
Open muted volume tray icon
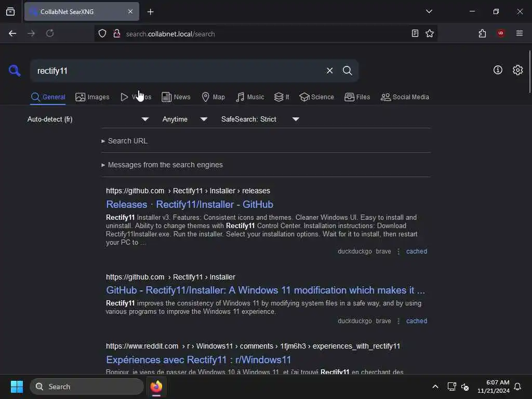tap(465, 387)
